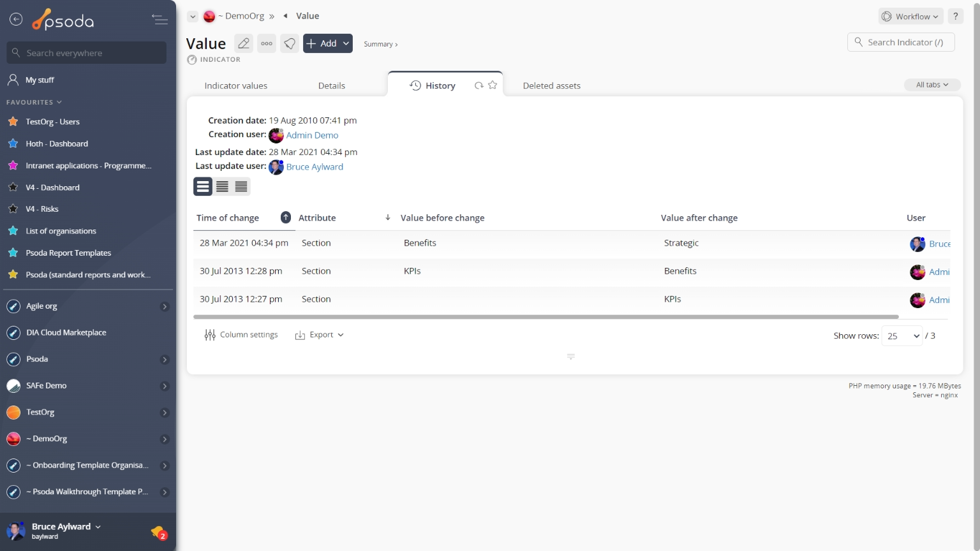Select the medium row density view

pos(222,186)
